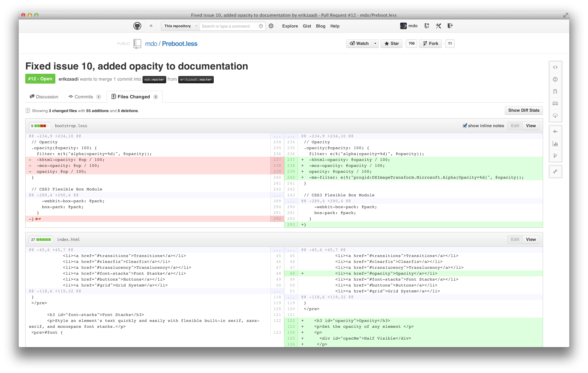588x373 pixels.
Task: Click the notifications dot indicator
Action: pyautogui.click(x=151, y=26)
